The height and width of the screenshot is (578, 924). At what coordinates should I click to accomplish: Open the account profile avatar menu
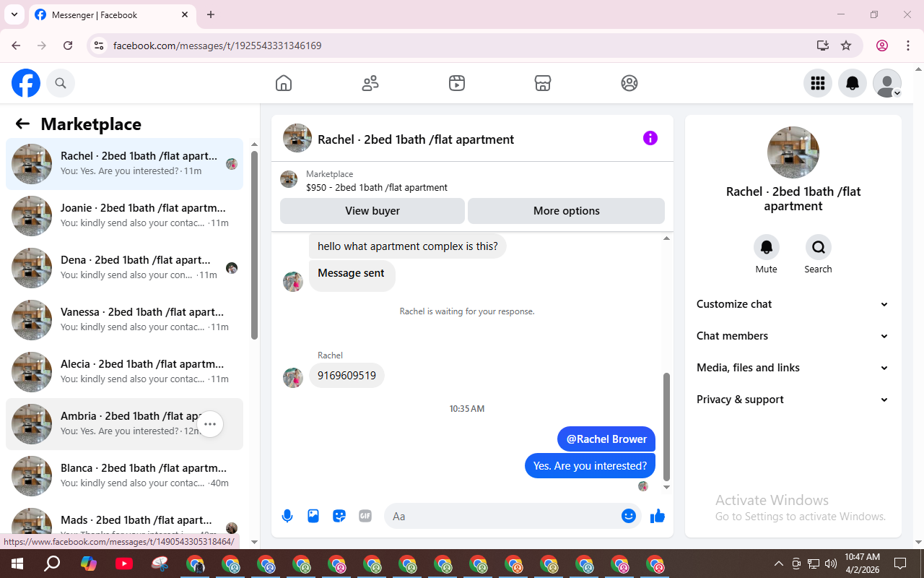point(887,83)
